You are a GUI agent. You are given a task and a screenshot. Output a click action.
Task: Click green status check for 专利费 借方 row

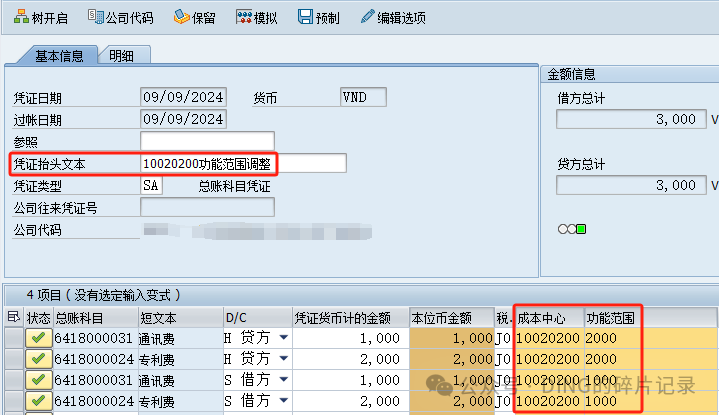click(x=38, y=401)
